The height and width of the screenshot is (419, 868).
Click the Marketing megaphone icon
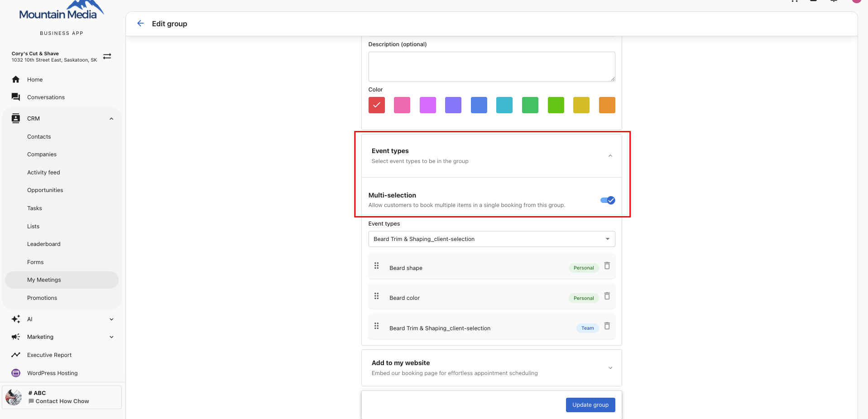pos(16,337)
